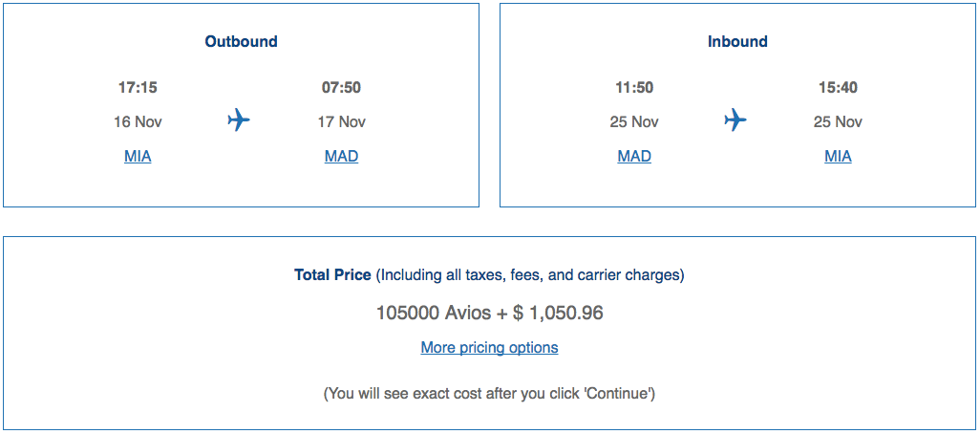980x434 pixels.
Task: Click the 17 Nov arrival date
Action: [x=341, y=121]
